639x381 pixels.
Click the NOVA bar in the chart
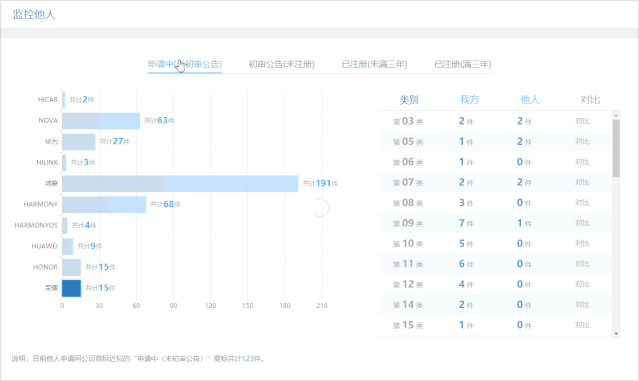click(x=101, y=121)
